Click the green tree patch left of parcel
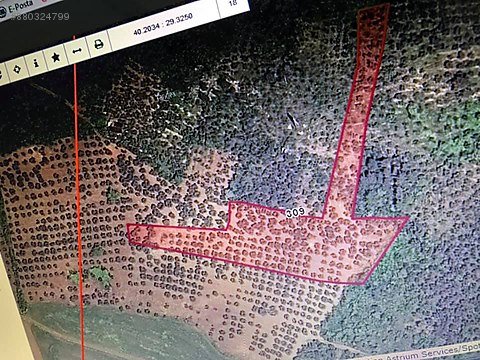The height and width of the screenshot is (360, 480). [100, 275]
